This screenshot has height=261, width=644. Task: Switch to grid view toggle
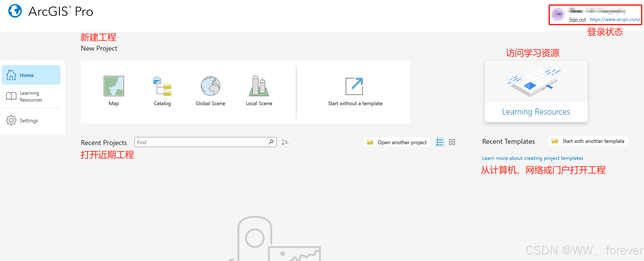point(452,142)
